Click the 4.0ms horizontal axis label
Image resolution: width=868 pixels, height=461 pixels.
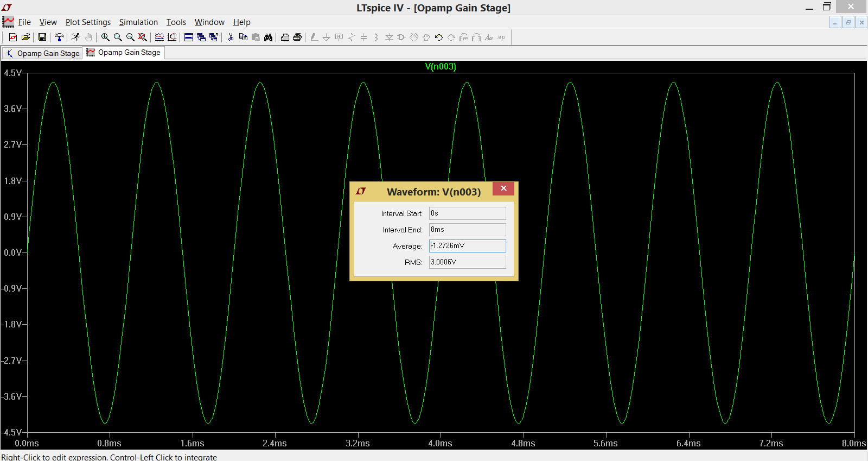440,443
